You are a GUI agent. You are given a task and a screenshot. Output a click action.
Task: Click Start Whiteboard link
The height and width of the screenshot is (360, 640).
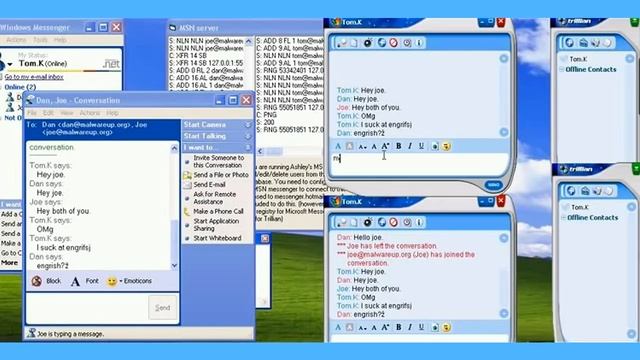(217, 238)
